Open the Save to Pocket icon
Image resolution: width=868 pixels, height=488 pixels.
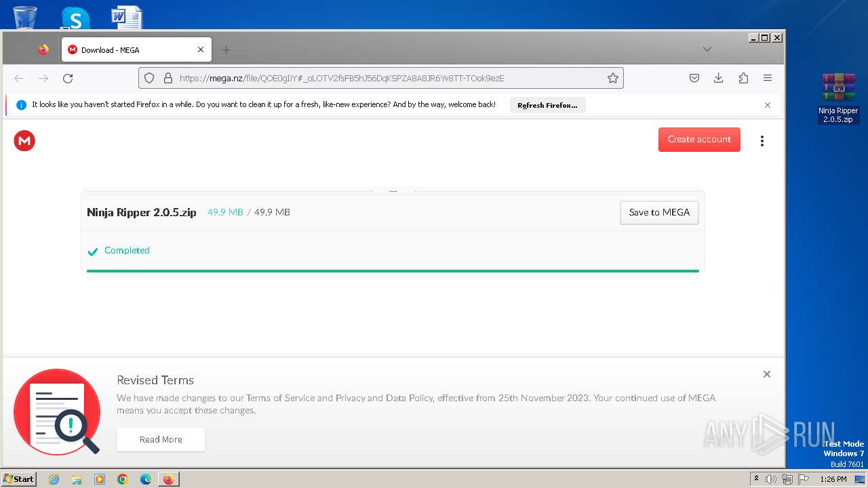click(694, 78)
